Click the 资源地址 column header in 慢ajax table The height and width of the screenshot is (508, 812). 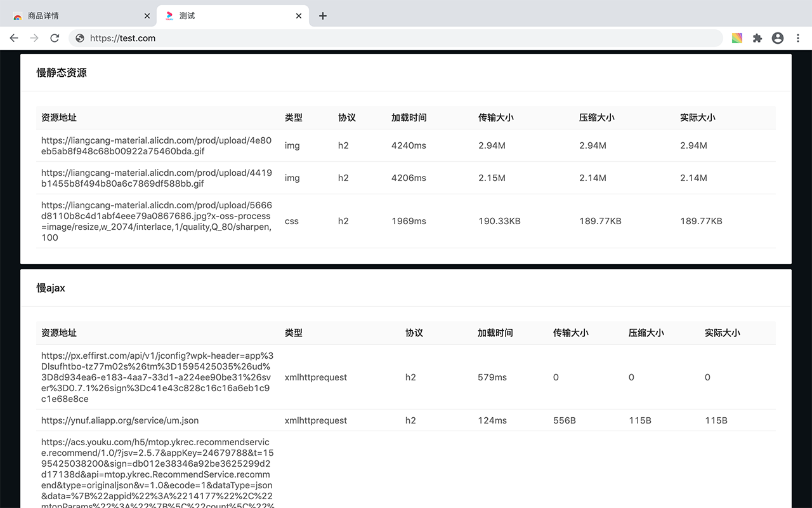coord(60,332)
